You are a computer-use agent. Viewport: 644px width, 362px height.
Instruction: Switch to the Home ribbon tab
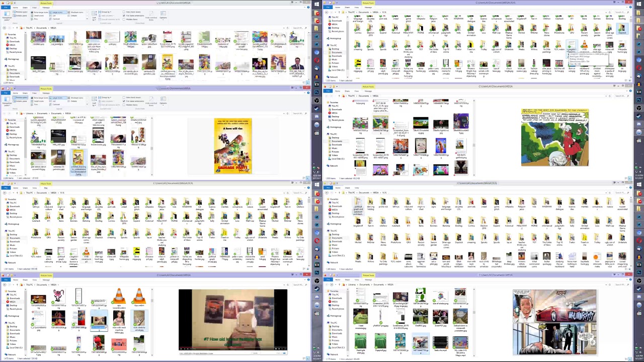point(15,8)
